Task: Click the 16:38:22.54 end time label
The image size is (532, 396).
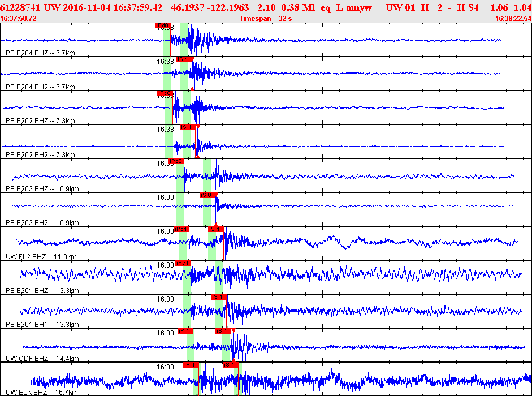Action: point(513,19)
